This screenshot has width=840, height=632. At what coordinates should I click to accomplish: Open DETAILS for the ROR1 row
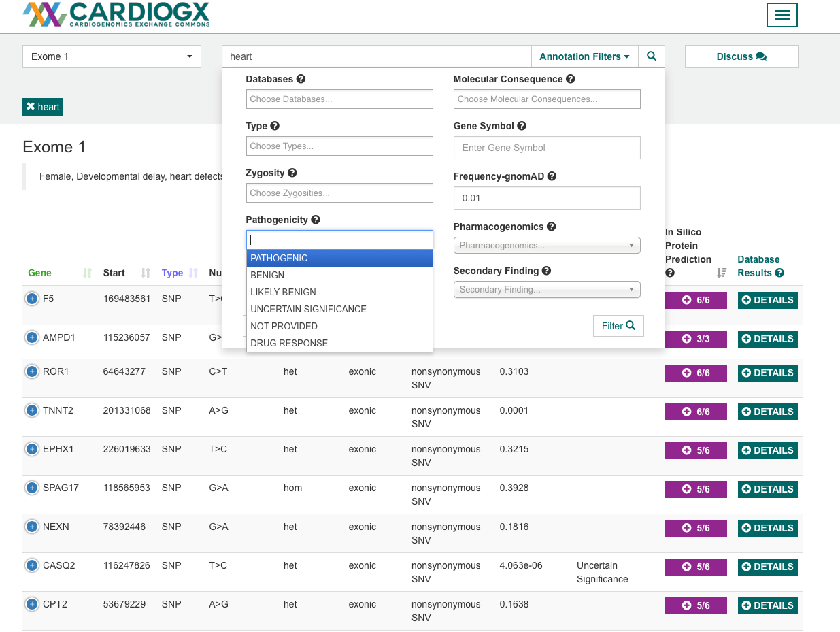coord(767,373)
